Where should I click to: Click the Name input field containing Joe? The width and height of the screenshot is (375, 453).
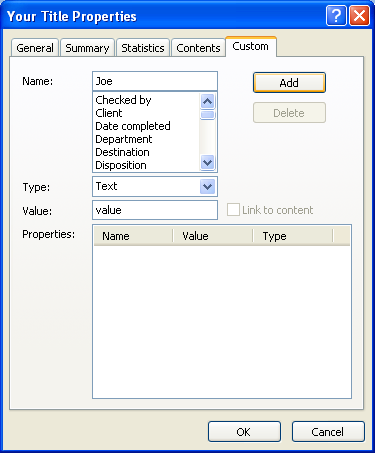point(155,81)
